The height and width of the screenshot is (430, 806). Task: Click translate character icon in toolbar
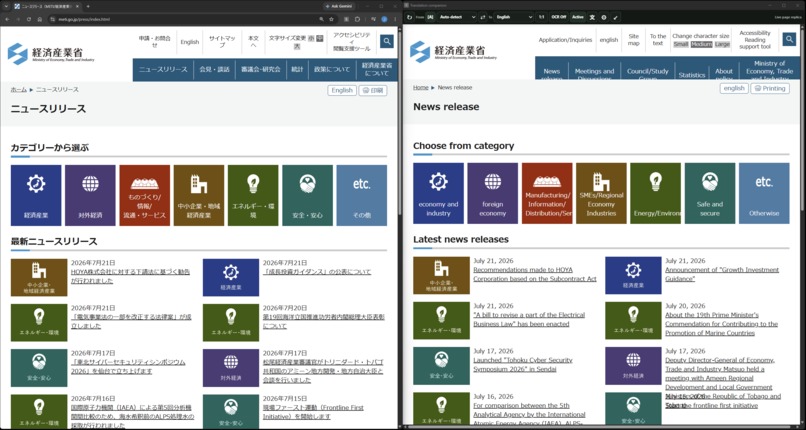(x=592, y=17)
